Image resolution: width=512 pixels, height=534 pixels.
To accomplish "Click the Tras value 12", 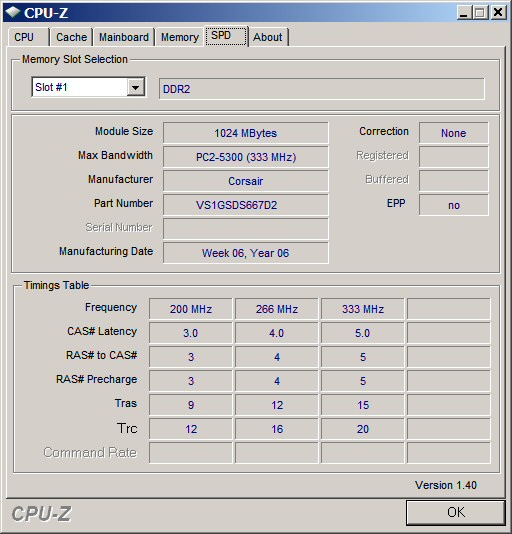I will tap(277, 405).
